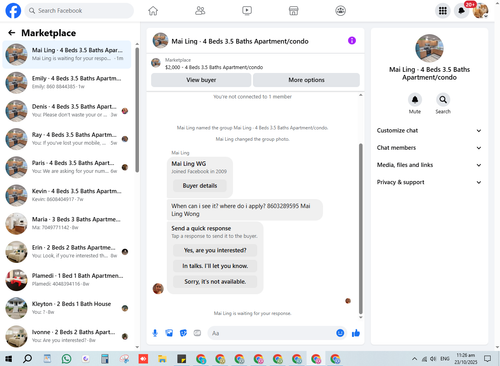Search in conversation magnifier icon
This screenshot has width=500, height=366.
coord(443,100)
